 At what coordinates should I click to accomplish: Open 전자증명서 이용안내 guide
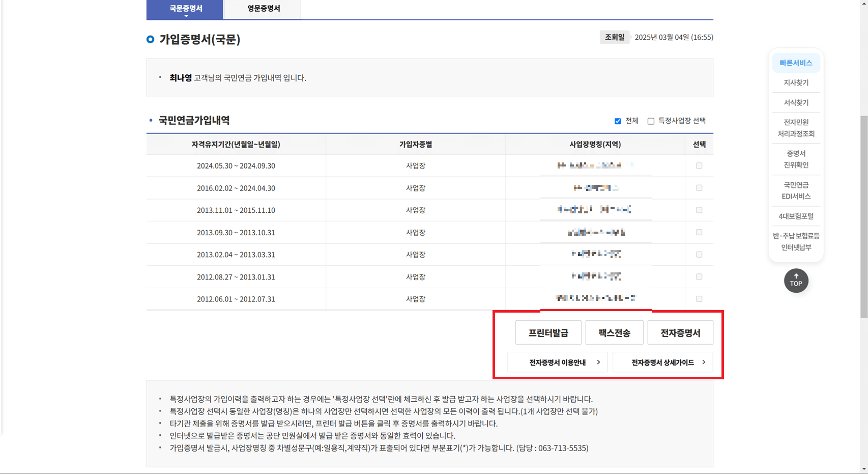[x=557, y=362]
